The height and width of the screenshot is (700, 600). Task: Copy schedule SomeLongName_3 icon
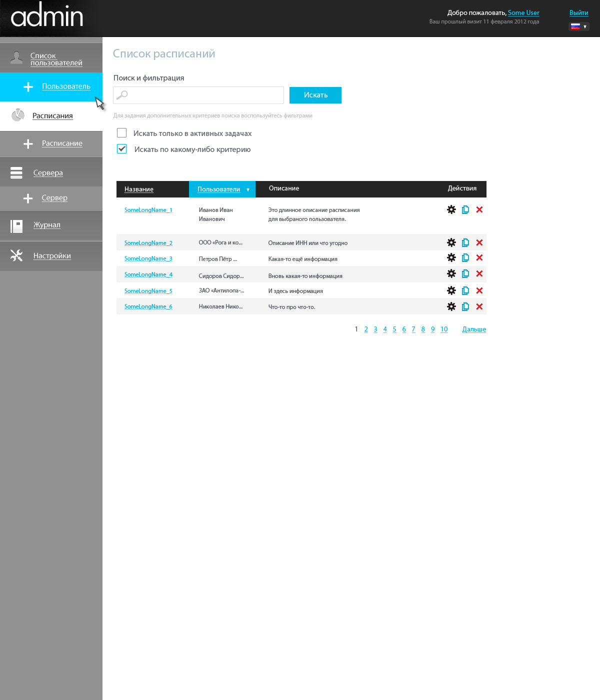[465, 257]
